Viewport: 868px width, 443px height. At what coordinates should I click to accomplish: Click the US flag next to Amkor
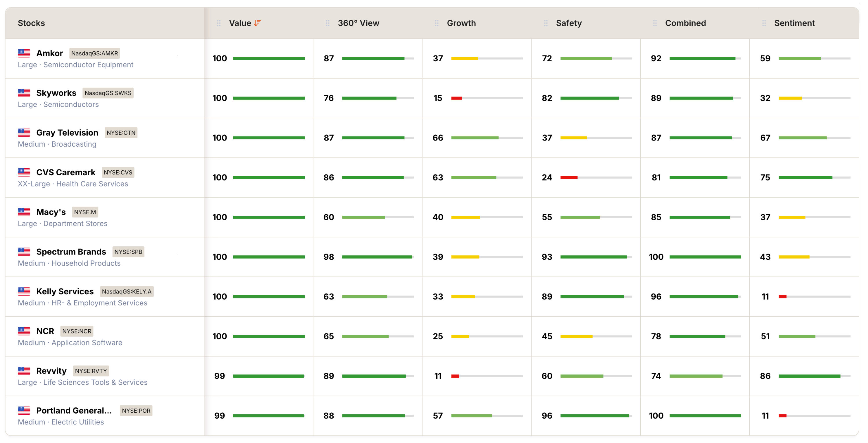coord(24,53)
